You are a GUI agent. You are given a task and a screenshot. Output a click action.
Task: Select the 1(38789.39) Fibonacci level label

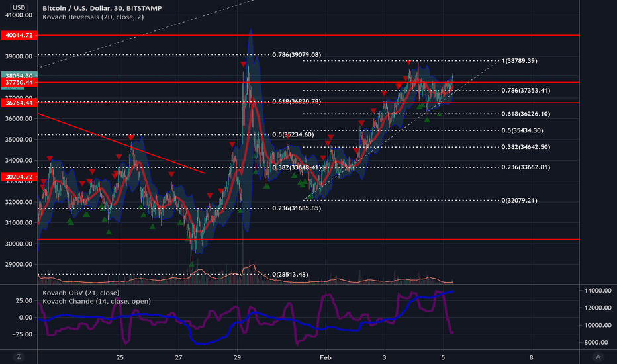coord(520,61)
